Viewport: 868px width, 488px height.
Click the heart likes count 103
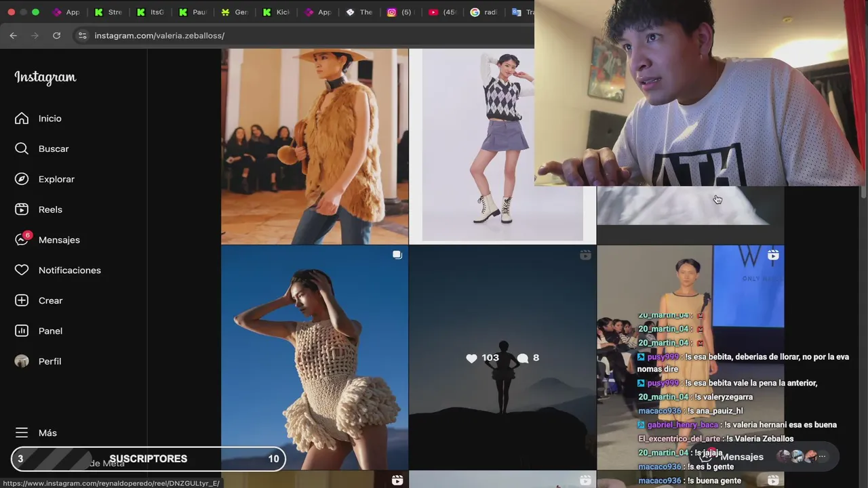pos(482,358)
